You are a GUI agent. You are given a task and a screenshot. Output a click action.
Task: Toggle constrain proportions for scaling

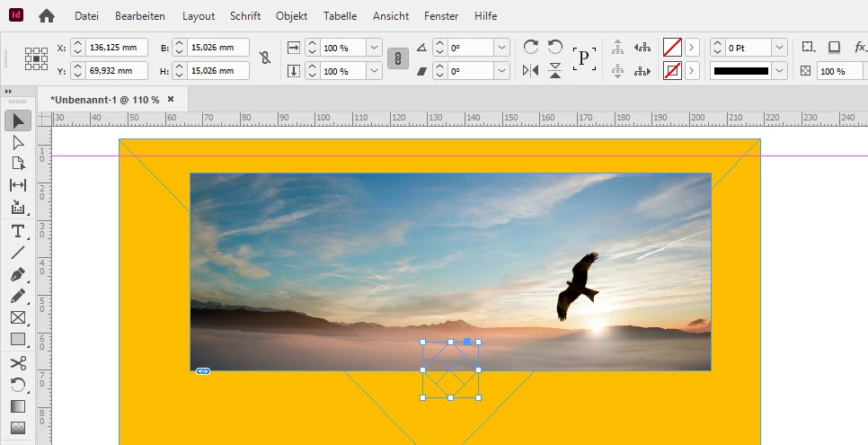(x=397, y=58)
